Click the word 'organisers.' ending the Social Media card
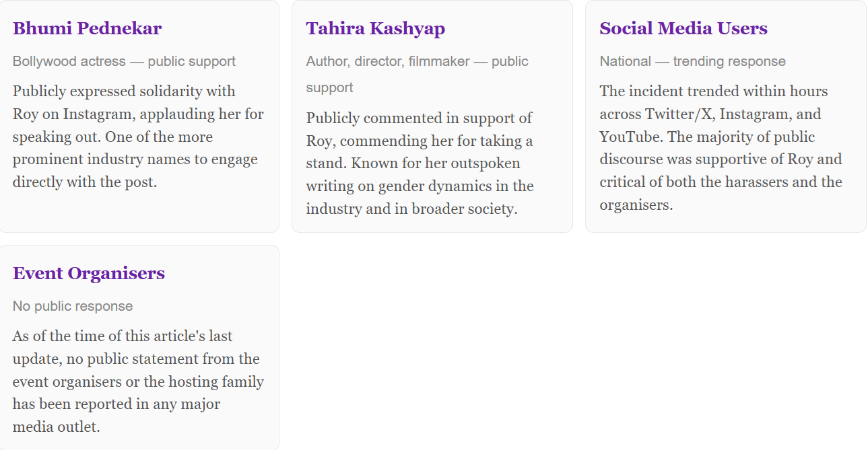Viewport: 868px width, 450px height. pyautogui.click(x=636, y=204)
